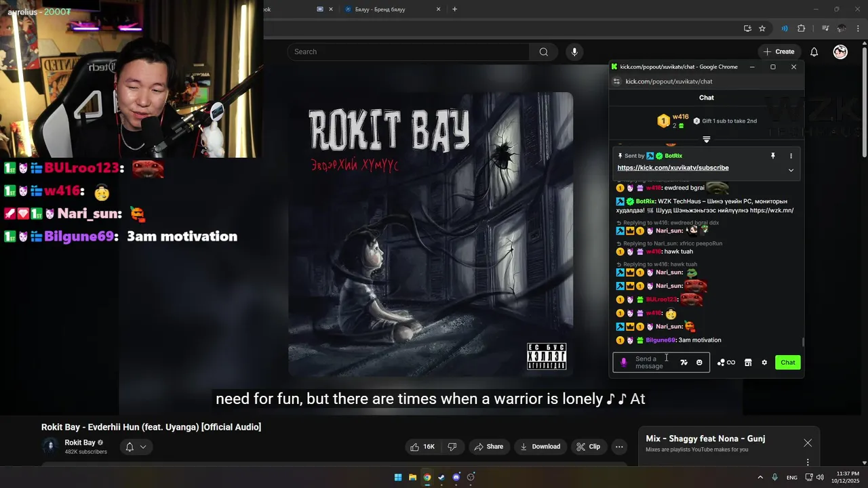Download the video
Image resolution: width=868 pixels, height=488 pixels.
point(540,447)
